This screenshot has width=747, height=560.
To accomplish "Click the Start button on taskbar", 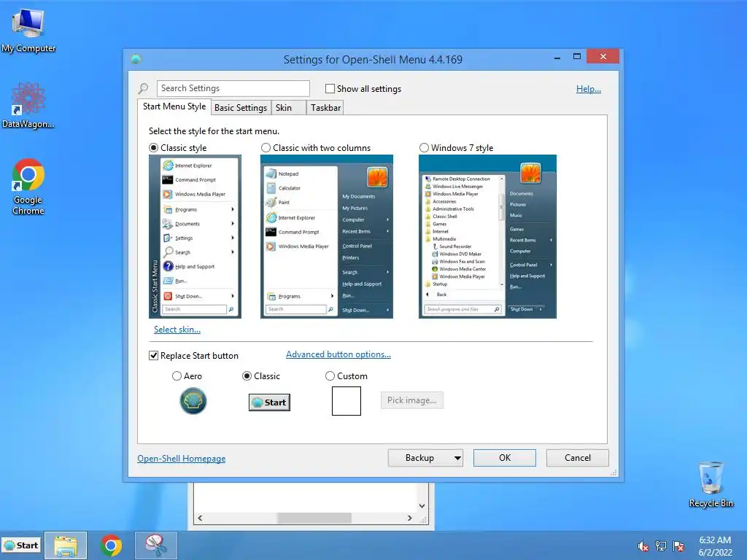I will (21, 545).
